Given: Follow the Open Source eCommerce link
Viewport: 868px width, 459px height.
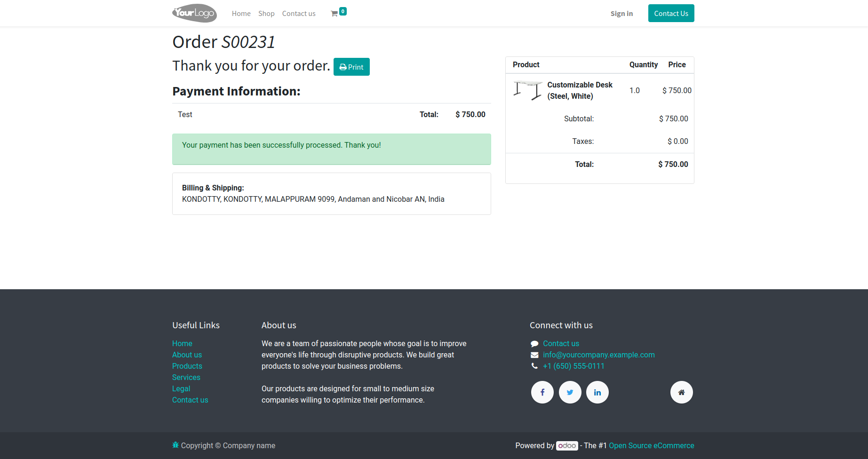Looking at the screenshot, I should click(652, 445).
